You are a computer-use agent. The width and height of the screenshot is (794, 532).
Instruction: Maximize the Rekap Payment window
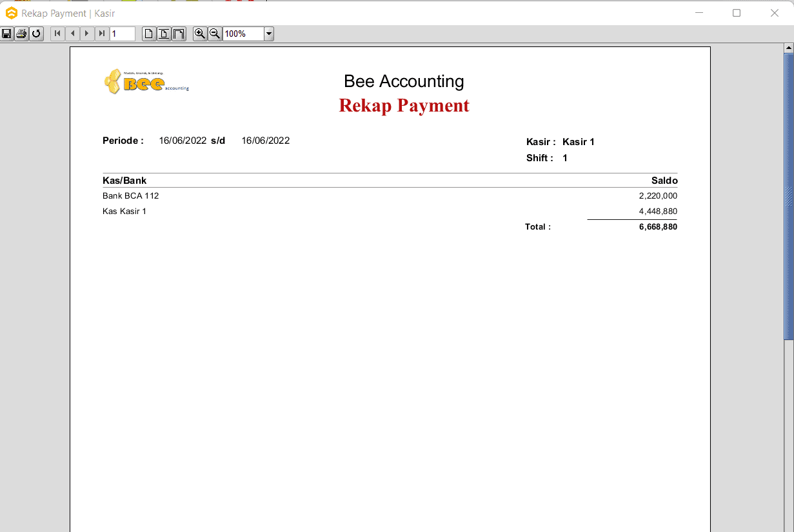pyautogui.click(x=737, y=13)
